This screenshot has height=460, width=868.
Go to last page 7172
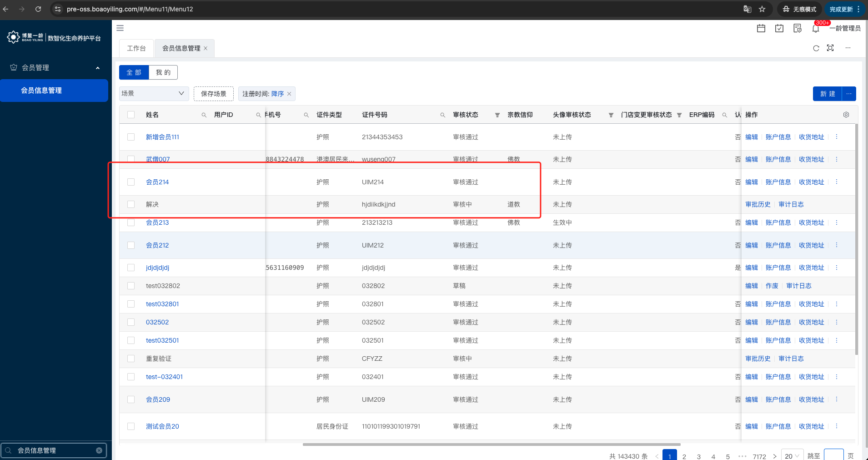(x=759, y=456)
